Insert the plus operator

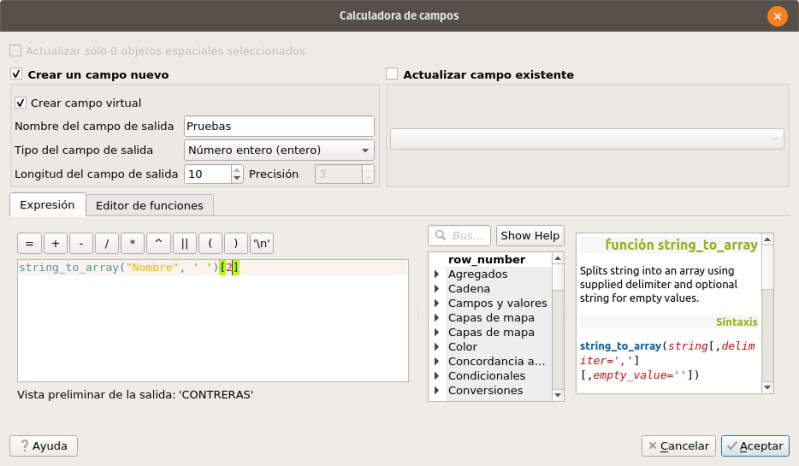[56, 243]
